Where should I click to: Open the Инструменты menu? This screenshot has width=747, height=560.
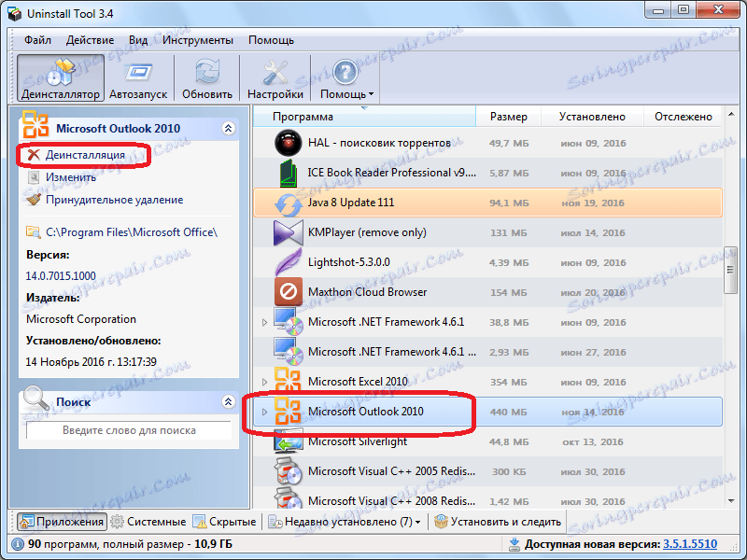[198, 40]
